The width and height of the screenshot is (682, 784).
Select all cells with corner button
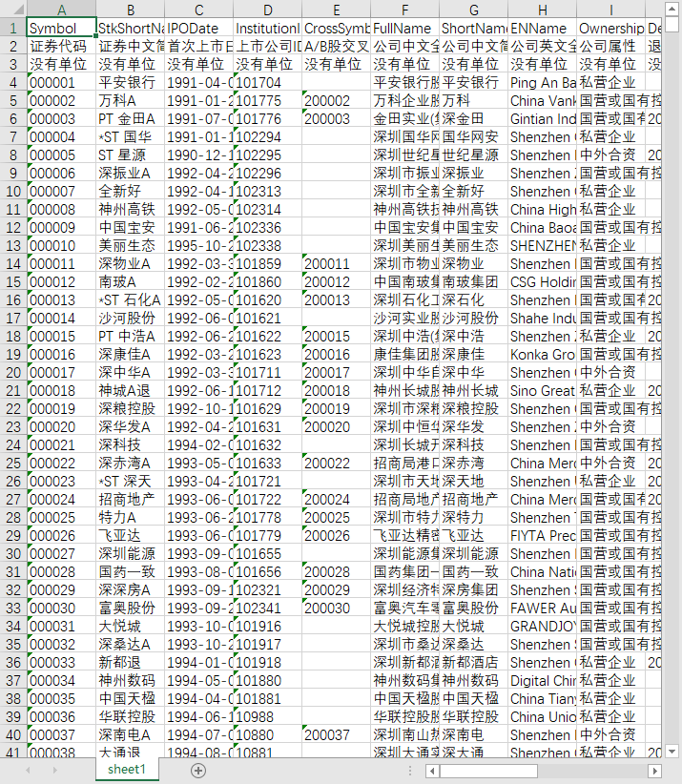point(13,9)
